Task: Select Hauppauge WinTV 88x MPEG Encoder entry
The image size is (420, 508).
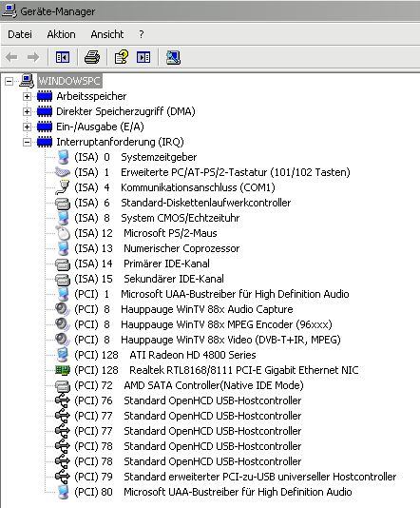Action: point(203,324)
